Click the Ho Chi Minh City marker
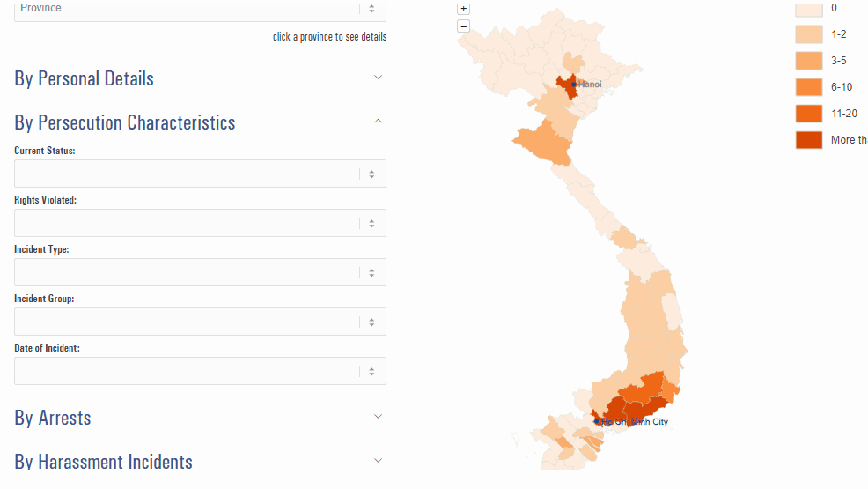 (x=597, y=421)
